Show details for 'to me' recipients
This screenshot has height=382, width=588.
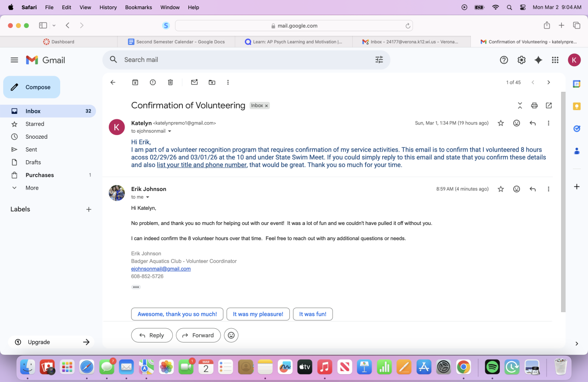coord(147,197)
